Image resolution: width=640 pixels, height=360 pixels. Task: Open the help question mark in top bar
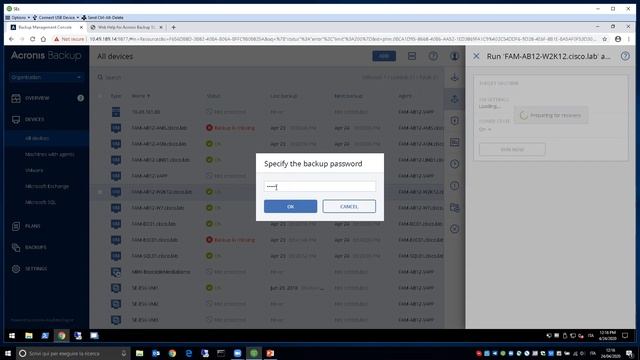433,56
